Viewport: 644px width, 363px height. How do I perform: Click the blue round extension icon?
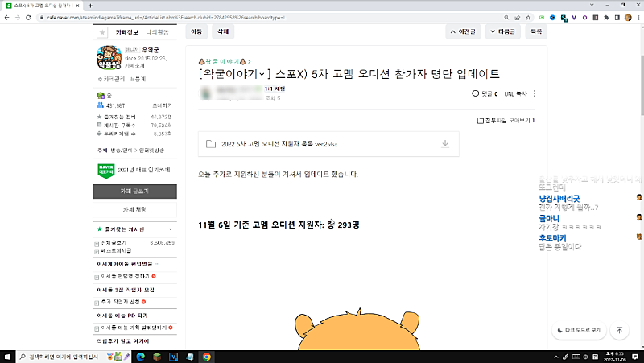click(552, 18)
